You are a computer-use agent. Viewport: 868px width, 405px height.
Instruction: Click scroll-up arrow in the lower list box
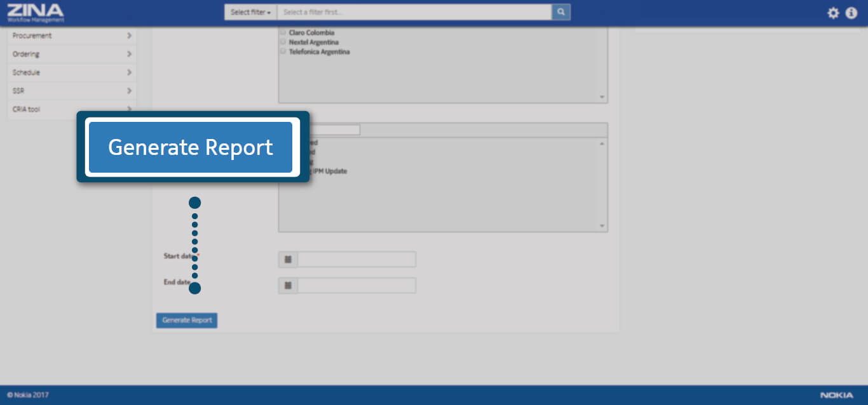click(602, 144)
